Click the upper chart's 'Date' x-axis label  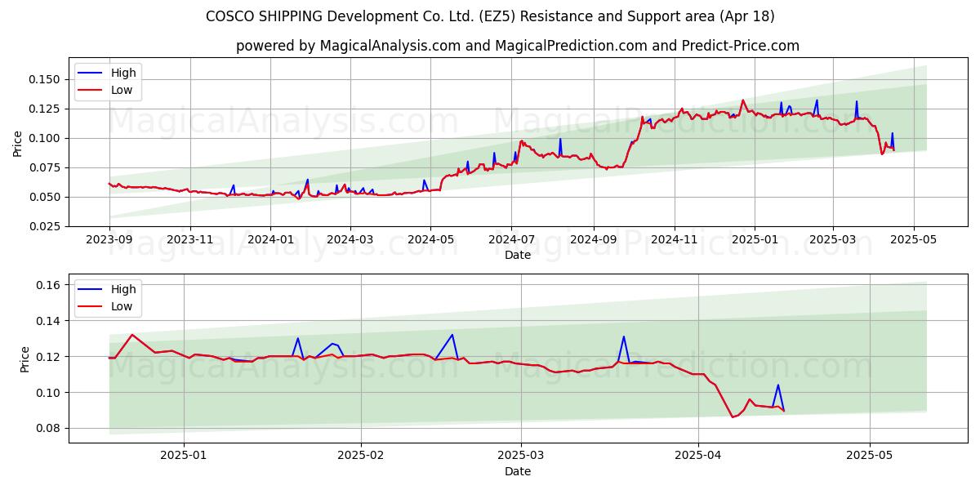pyautogui.click(x=518, y=255)
